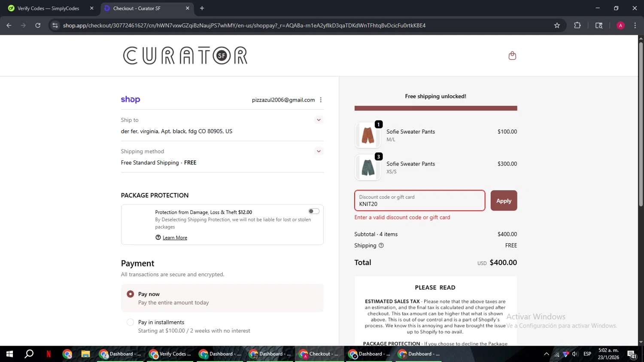Image resolution: width=644 pixels, height=362 pixels.
Task: Click Sofie Sweater Pants M/L item name
Action: point(410,132)
